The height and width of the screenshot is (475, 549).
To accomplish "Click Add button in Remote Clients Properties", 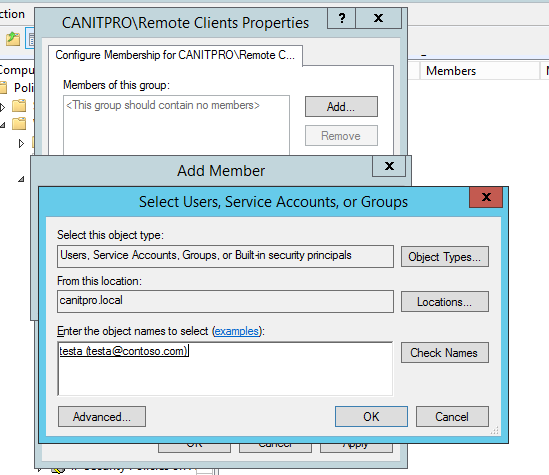I will pyautogui.click(x=341, y=106).
